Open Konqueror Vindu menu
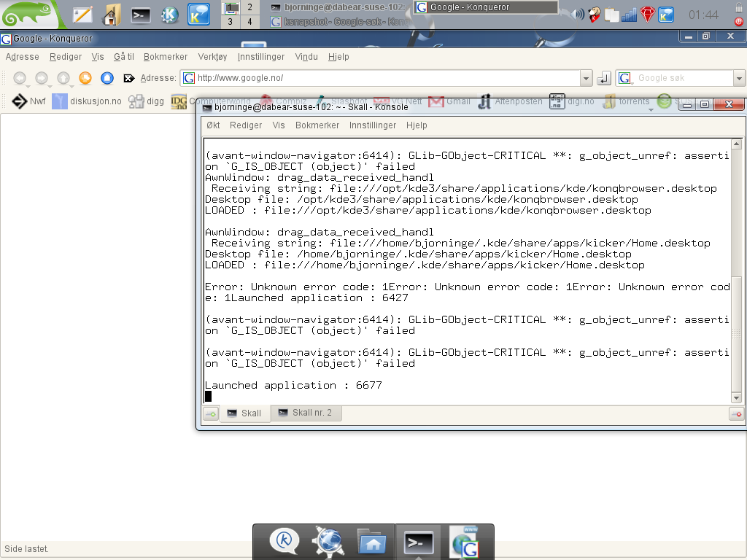Viewport: 747px width, 560px height. 306,57
